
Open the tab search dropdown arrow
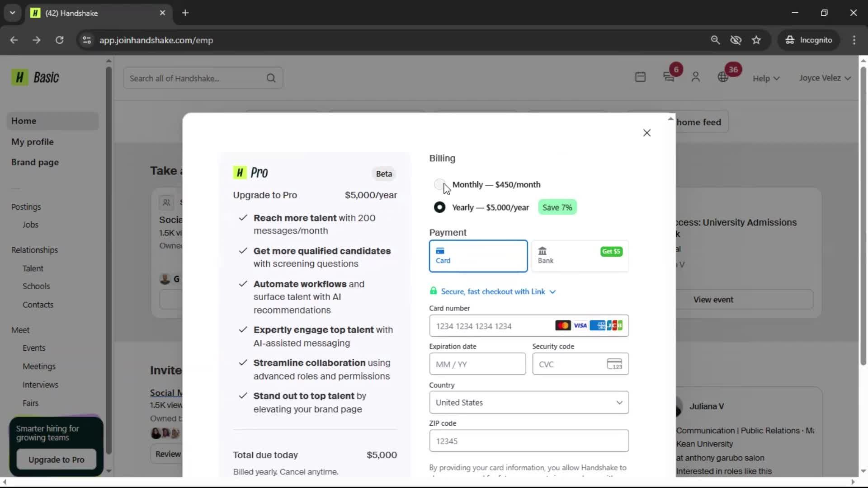(12, 13)
